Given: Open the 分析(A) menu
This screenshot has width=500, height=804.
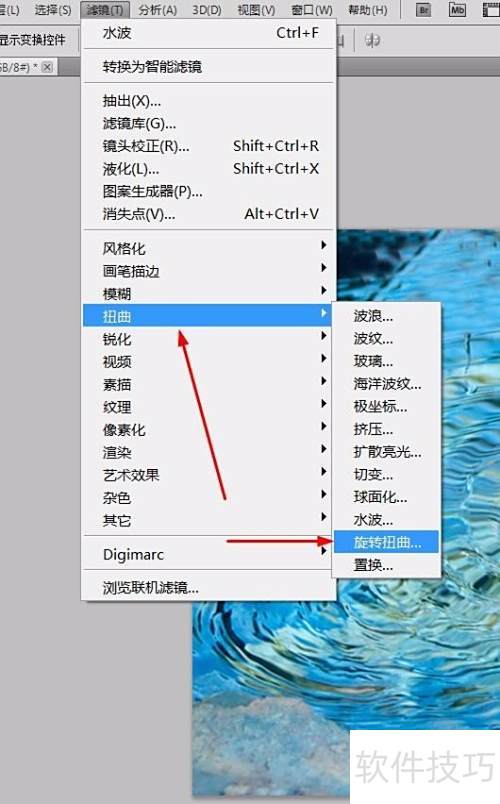Looking at the screenshot, I should [x=158, y=10].
